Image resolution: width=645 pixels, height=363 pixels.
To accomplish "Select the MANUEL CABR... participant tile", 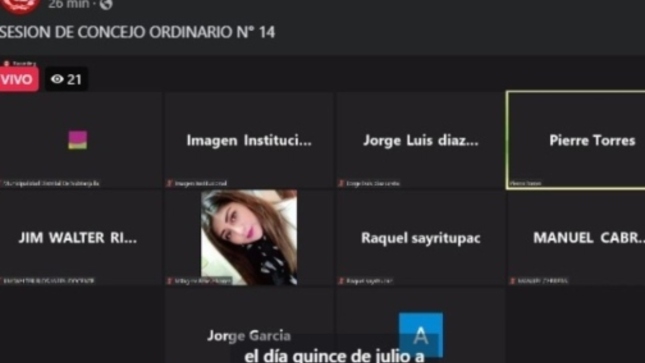I will pyautogui.click(x=576, y=237).
